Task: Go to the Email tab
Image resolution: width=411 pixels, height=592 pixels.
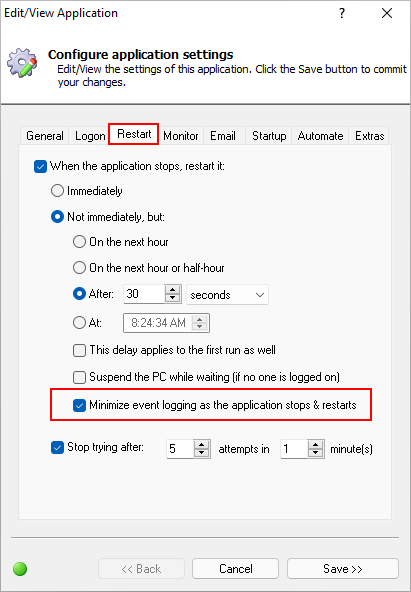Action: tap(223, 136)
